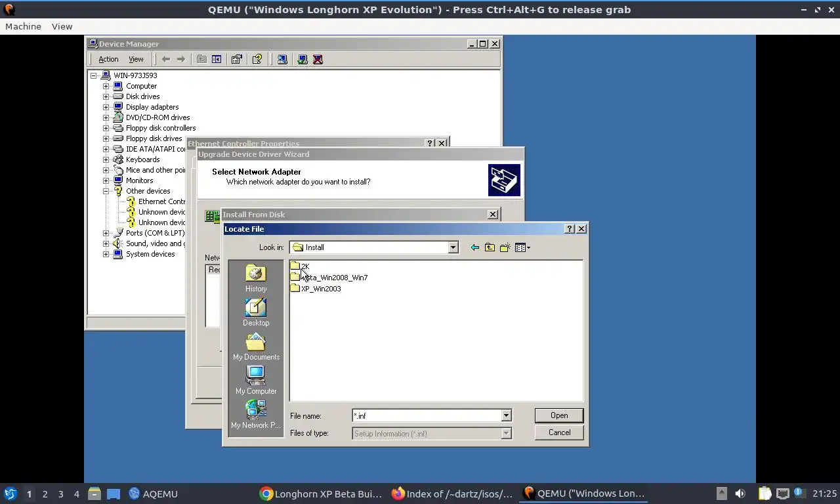Click into the File name field
This screenshot has height=504, width=840.
click(x=427, y=415)
